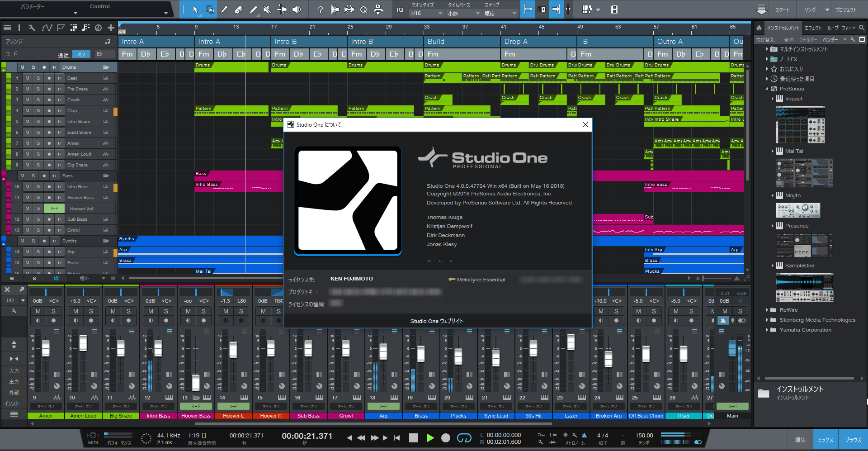Viewport: 868px width, 451px height.
Task: Click the 出力 button in mixer sidebar
Action: [x=14, y=382]
